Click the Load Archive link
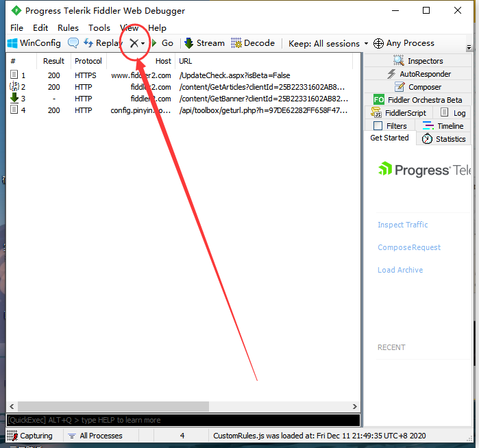 tap(400, 270)
